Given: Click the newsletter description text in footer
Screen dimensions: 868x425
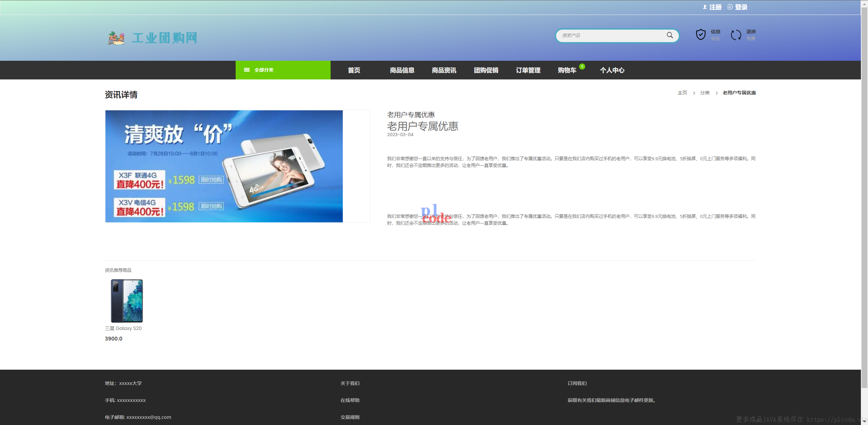Looking at the screenshot, I should tap(612, 400).
